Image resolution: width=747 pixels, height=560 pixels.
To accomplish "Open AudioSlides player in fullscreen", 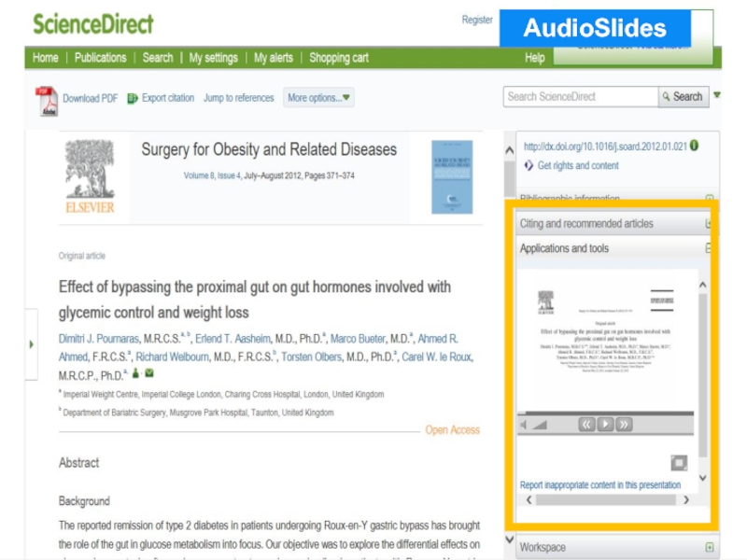I will click(679, 462).
